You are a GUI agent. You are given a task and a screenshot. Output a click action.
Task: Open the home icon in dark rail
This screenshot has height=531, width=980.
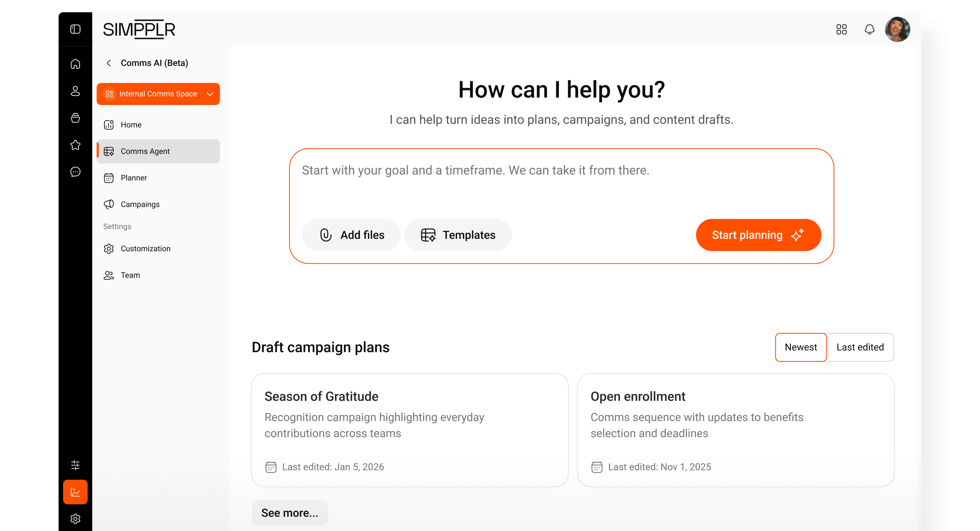[75, 64]
